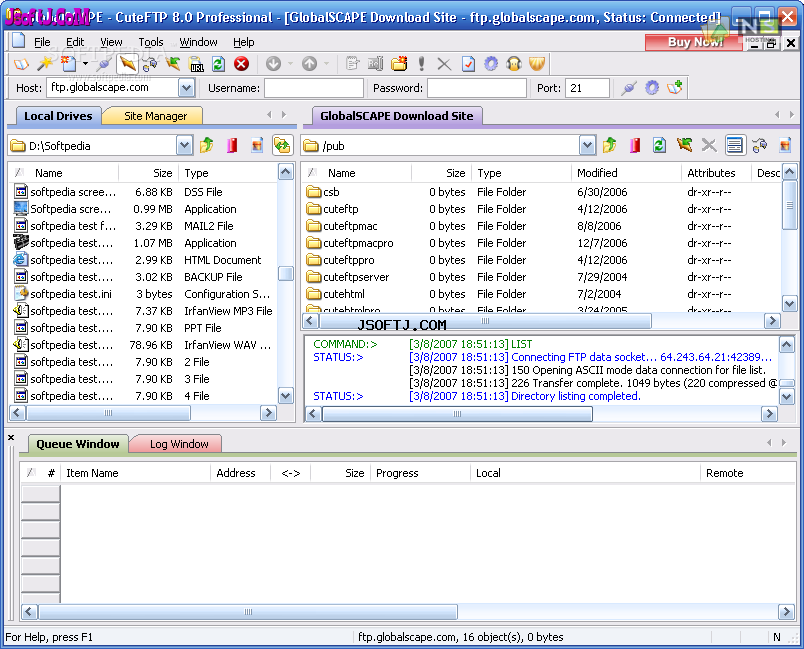Go up one folder in remote /pub pane
Viewport: 804px width, 649px height.
(610, 146)
